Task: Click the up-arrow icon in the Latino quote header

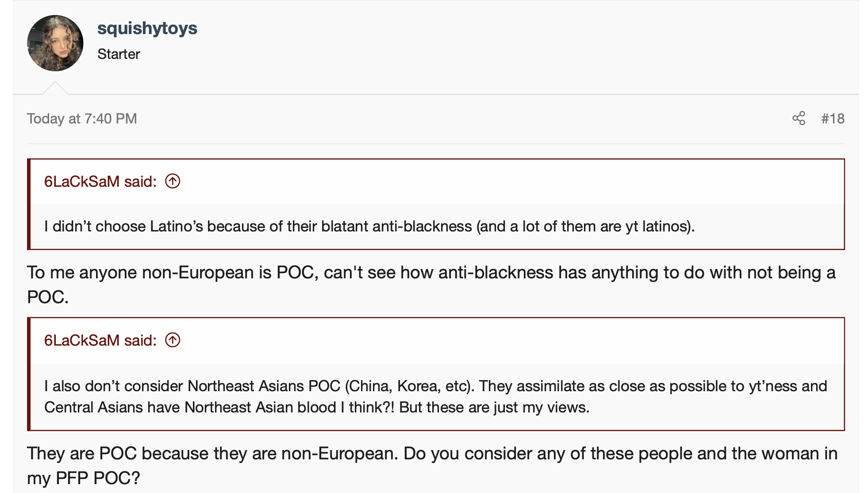Action: point(173,181)
